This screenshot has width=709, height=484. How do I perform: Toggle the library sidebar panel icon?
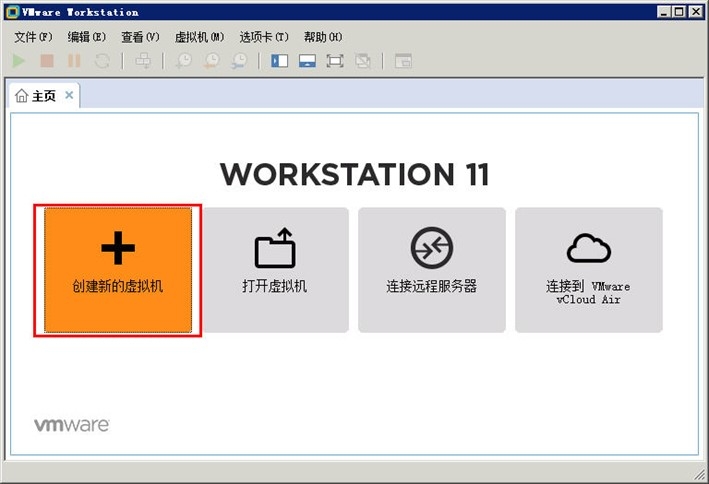coord(279,61)
